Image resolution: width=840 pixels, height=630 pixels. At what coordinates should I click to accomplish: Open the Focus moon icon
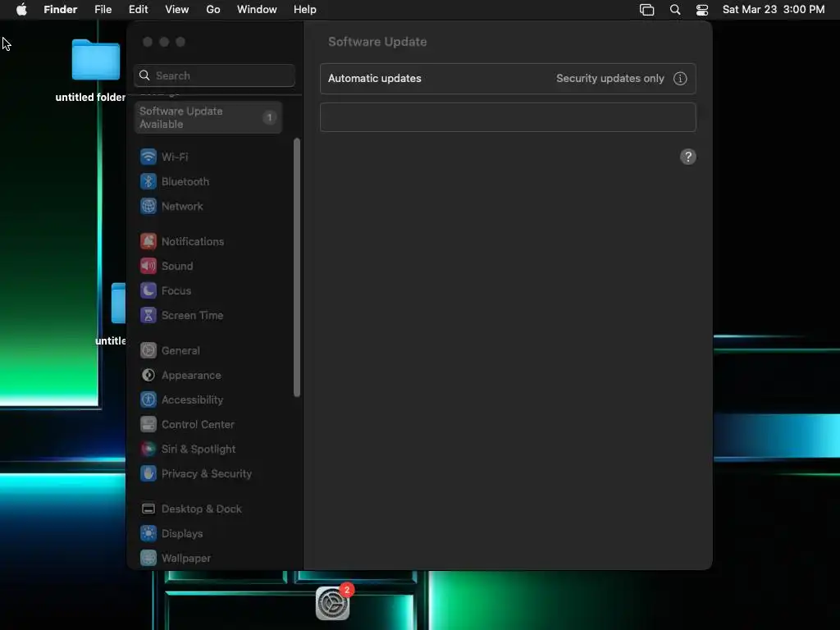(148, 290)
